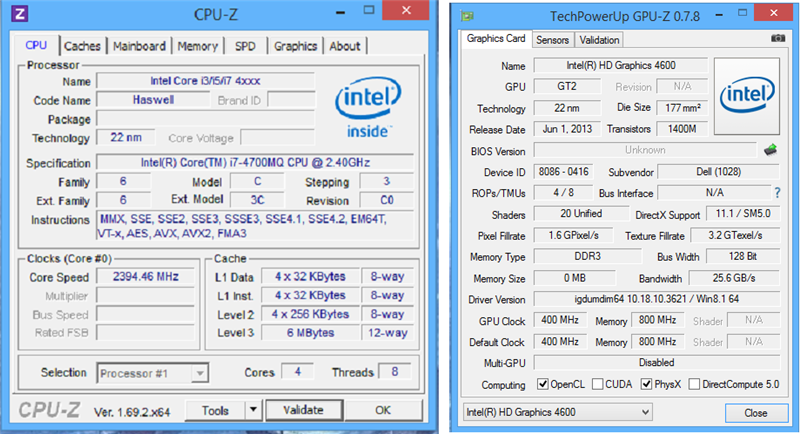This screenshot has height=434, width=800.
Task: Click the Device ID value 8086 - 0416
Action: (564, 172)
